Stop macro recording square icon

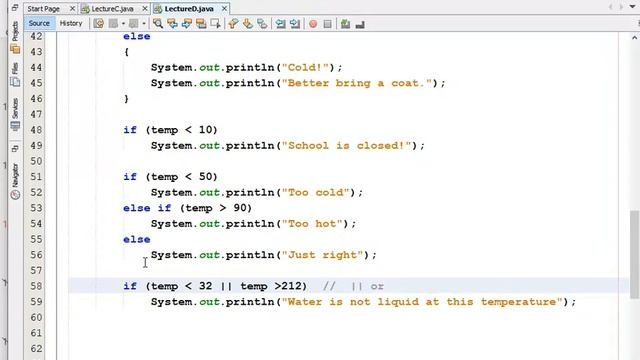click(x=327, y=24)
